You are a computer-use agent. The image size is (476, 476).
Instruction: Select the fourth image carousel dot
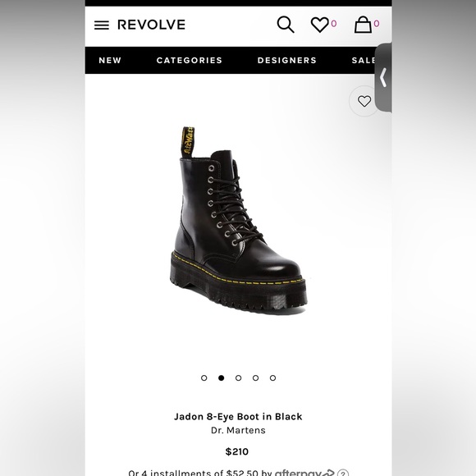pos(255,378)
